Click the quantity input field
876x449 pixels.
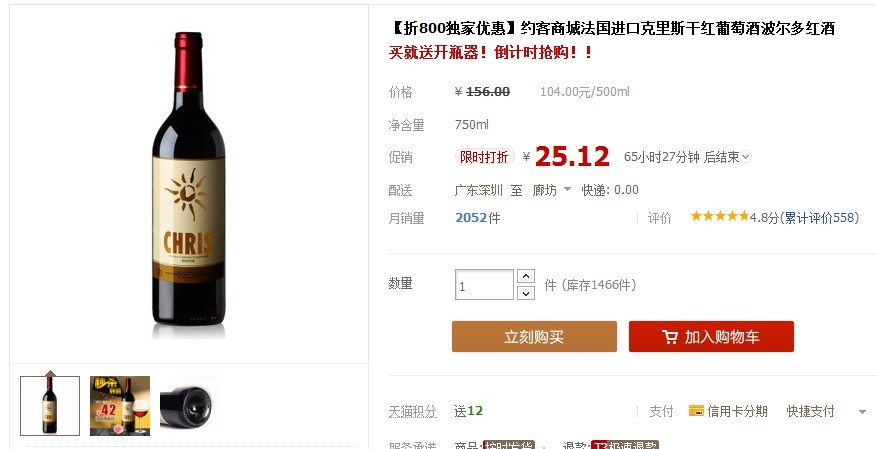click(x=484, y=285)
